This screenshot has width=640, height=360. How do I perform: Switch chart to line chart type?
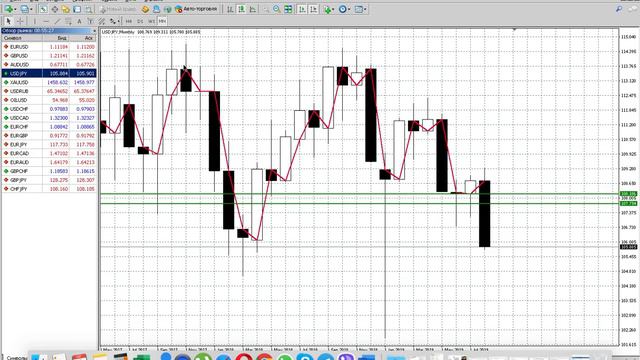[x=253, y=9]
